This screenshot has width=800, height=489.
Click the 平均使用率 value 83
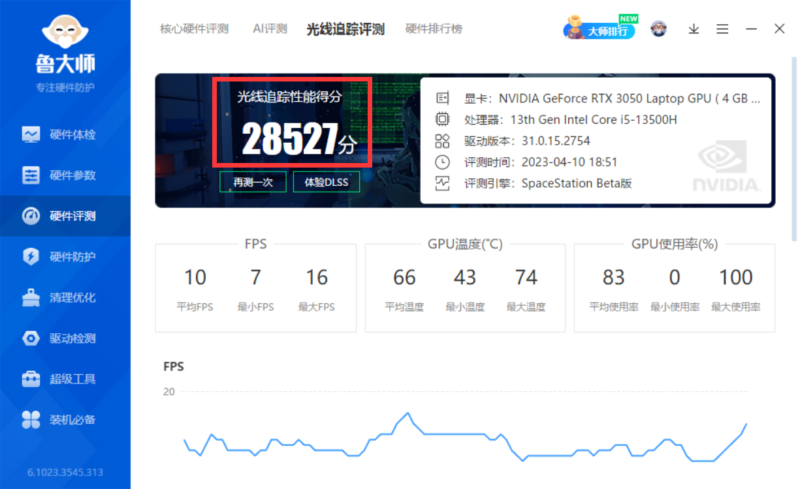pyautogui.click(x=613, y=278)
